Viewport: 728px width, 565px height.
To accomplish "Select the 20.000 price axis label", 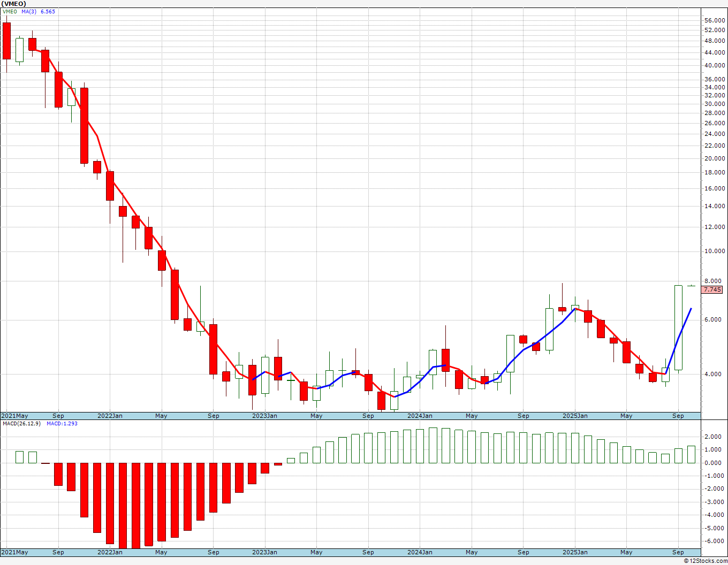I will 715,158.
